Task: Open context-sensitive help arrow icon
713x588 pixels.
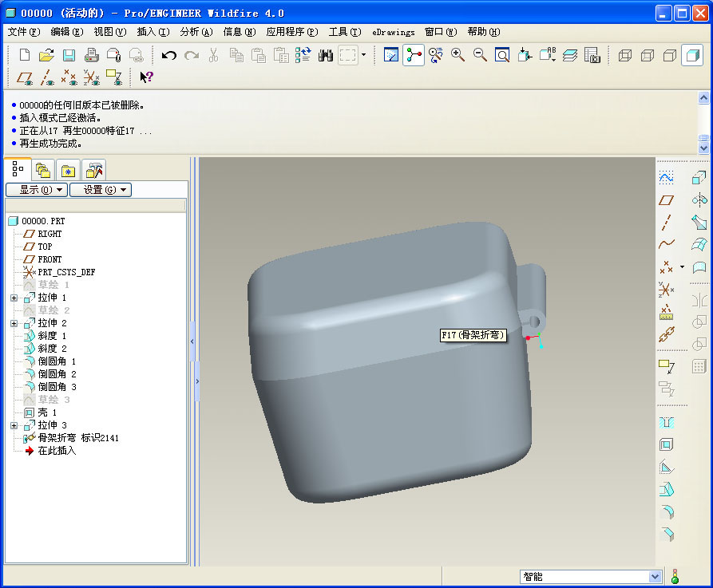Action: 146,77
